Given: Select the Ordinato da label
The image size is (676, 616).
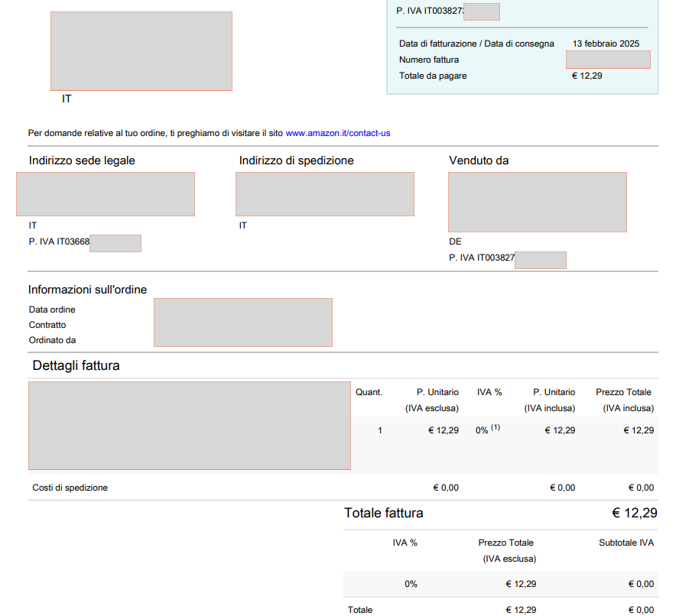Looking at the screenshot, I should coord(52,340).
